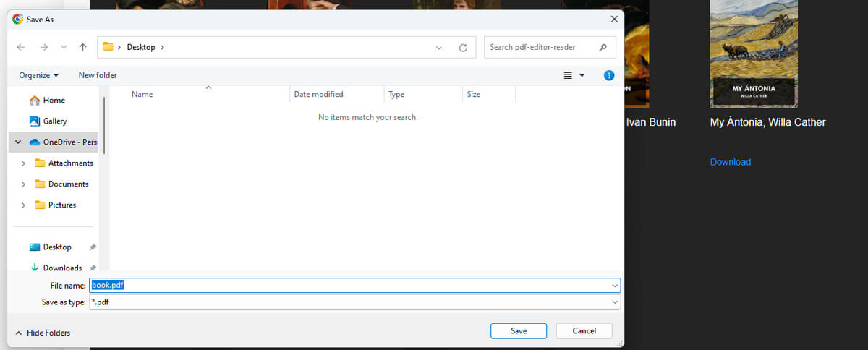
Task: Open recent locations chevron
Action: pyautogui.click(x=64, y=48)
